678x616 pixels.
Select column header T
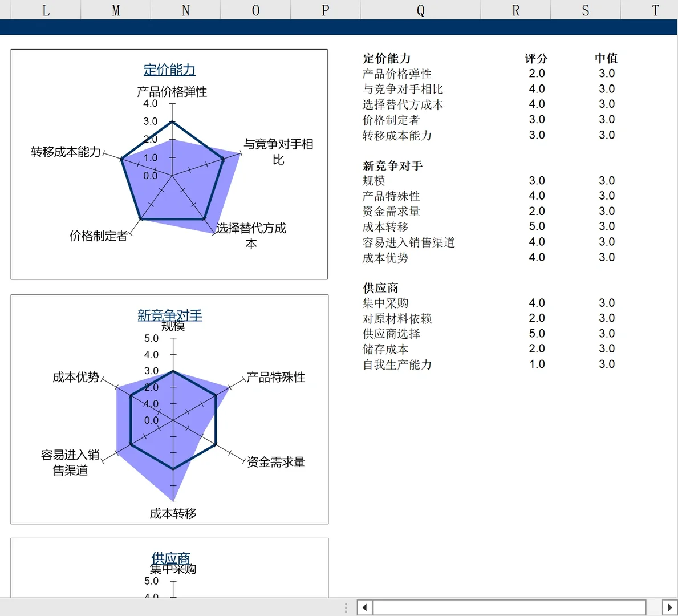tap(655, 10)
